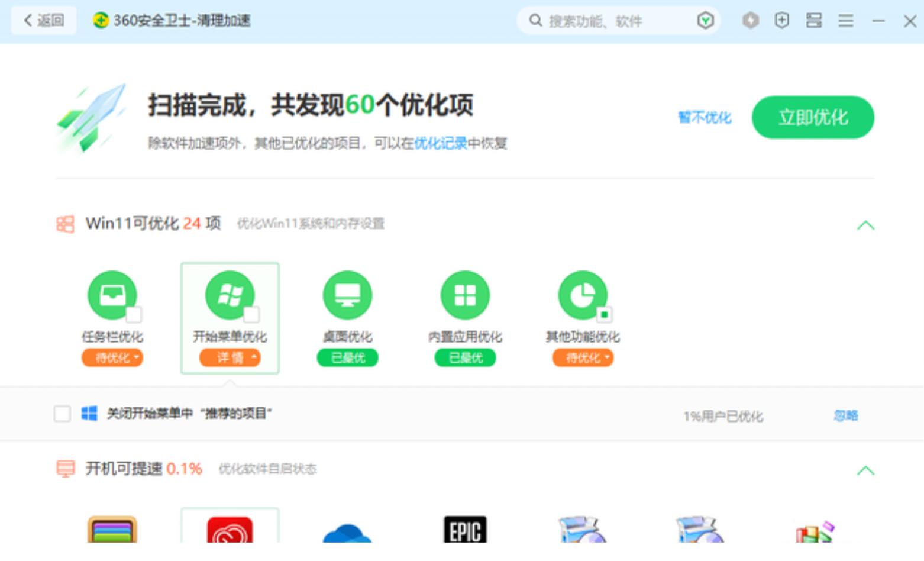Image resolution: width=924 pixels, height=561 pixels.
Task: Select the 内置应用优化 icon
Action: tap(465, 295)
